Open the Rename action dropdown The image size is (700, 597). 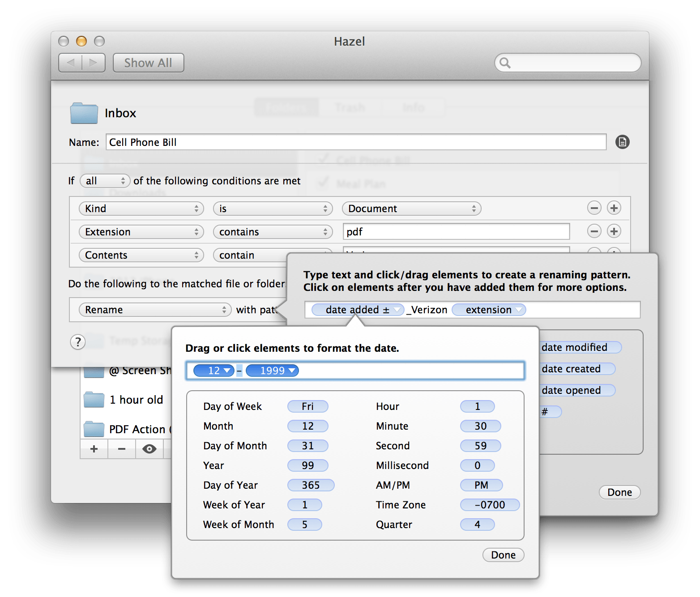pos(155,310)
